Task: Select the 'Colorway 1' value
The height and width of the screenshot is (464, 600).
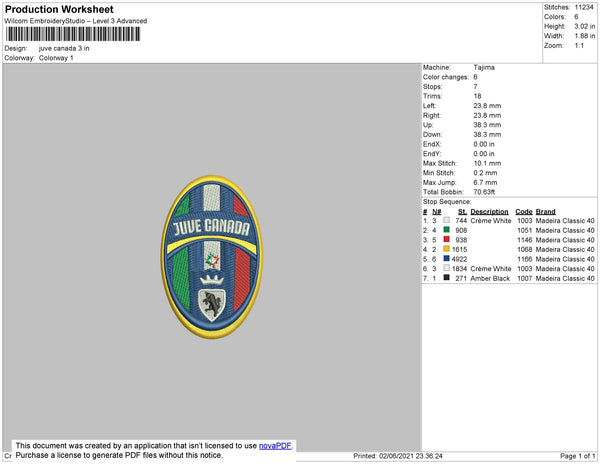Action: 56,58
